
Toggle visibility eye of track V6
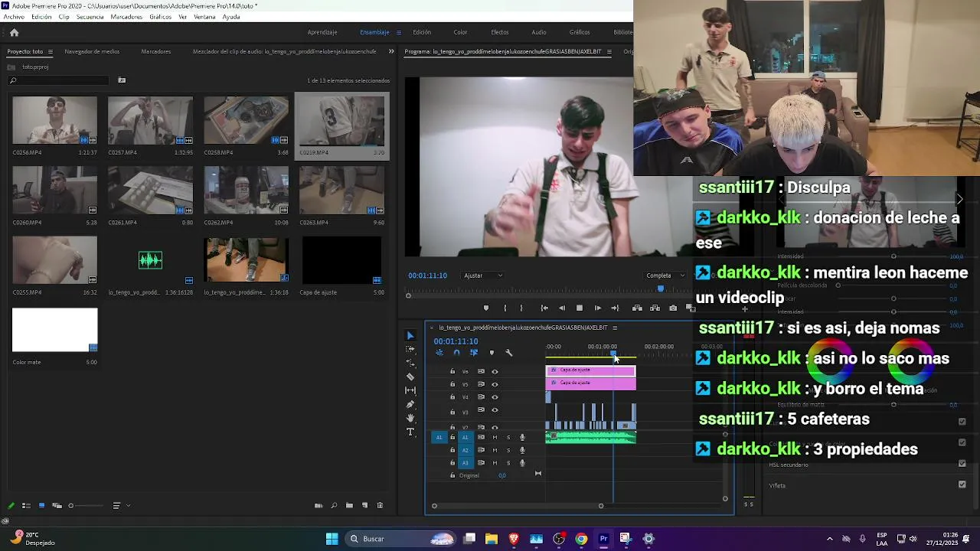point(495,372)
